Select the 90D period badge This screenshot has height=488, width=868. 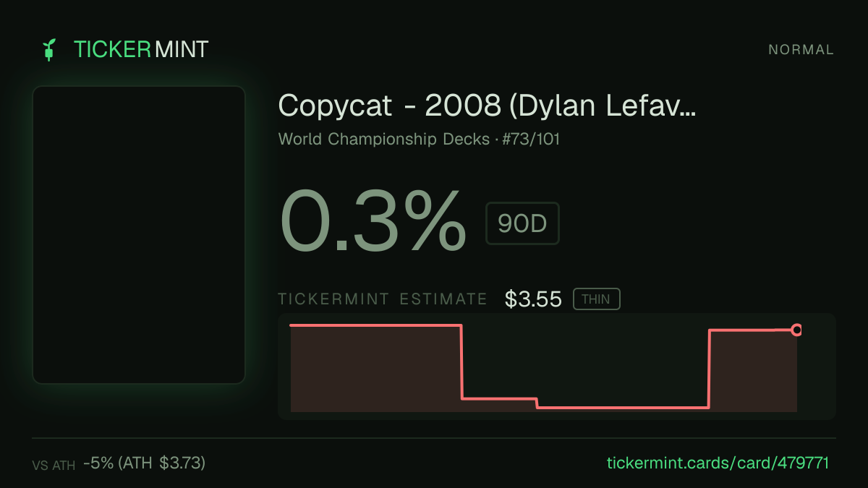522,224
